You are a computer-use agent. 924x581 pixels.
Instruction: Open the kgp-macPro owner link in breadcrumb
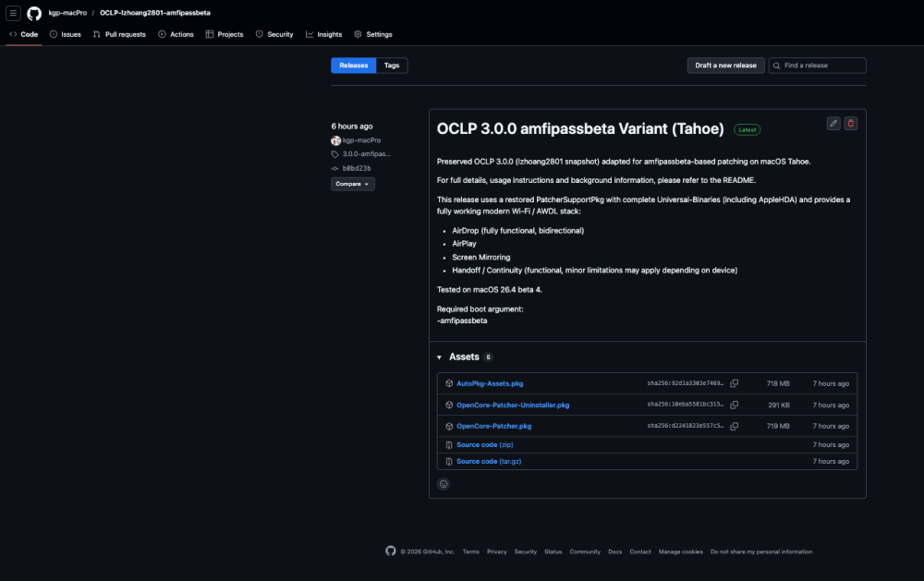pyautogui.click(x=67, y=13)
